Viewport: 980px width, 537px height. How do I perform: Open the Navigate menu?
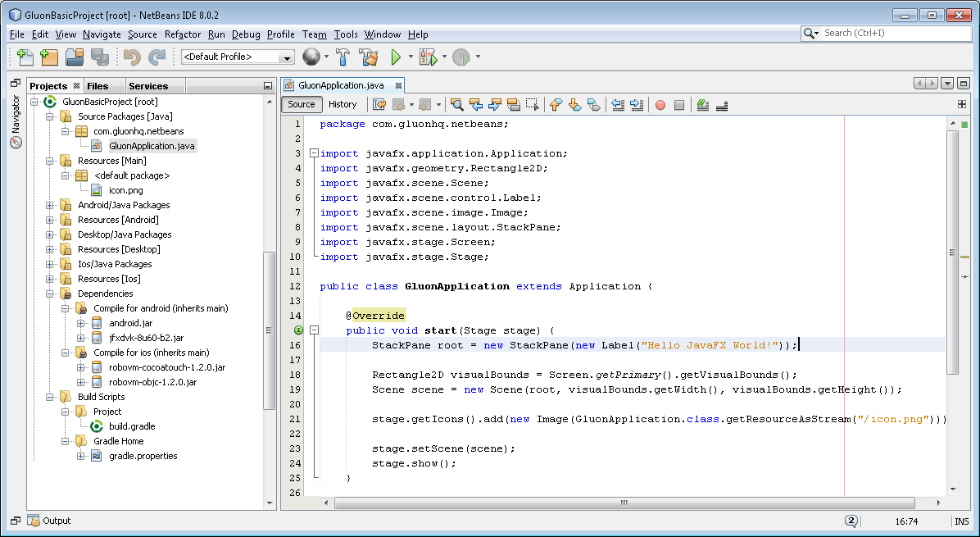pyautogui.click(x=102, y=34)
